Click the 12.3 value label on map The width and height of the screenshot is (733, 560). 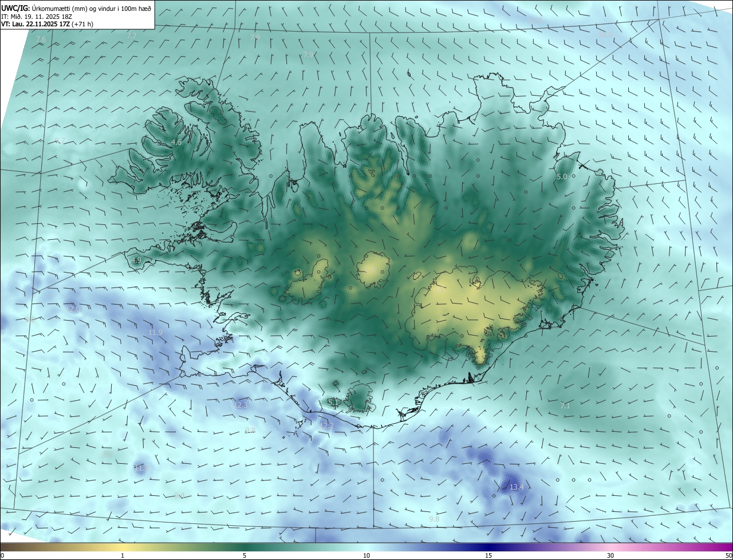coord(241,405)
